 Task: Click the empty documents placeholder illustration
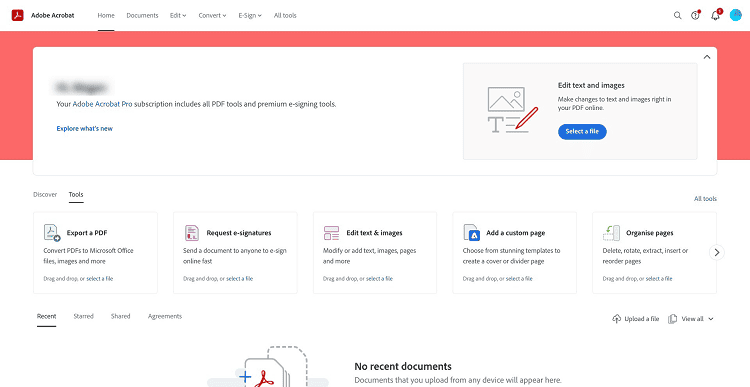coord(268,367)
